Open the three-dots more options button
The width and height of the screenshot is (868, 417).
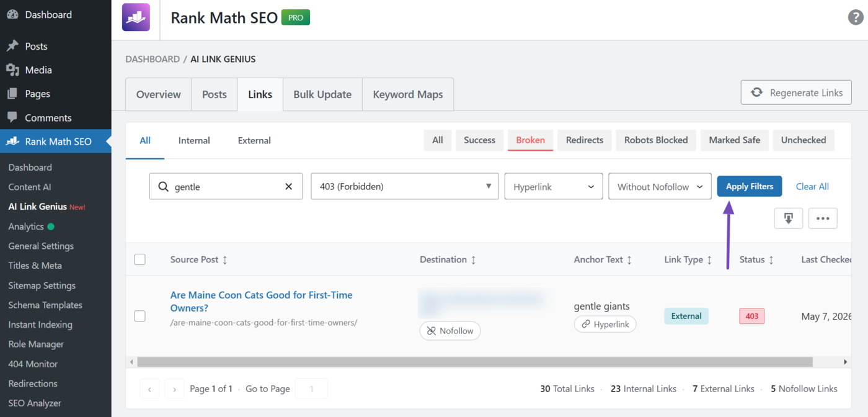point(823,218)
